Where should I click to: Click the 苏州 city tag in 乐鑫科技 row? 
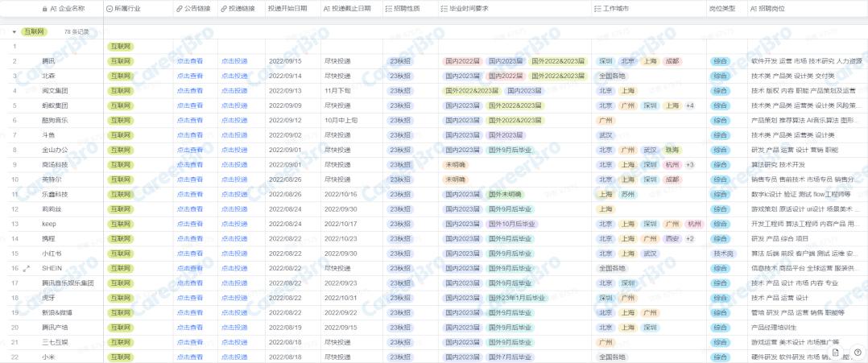pos(628,194)
